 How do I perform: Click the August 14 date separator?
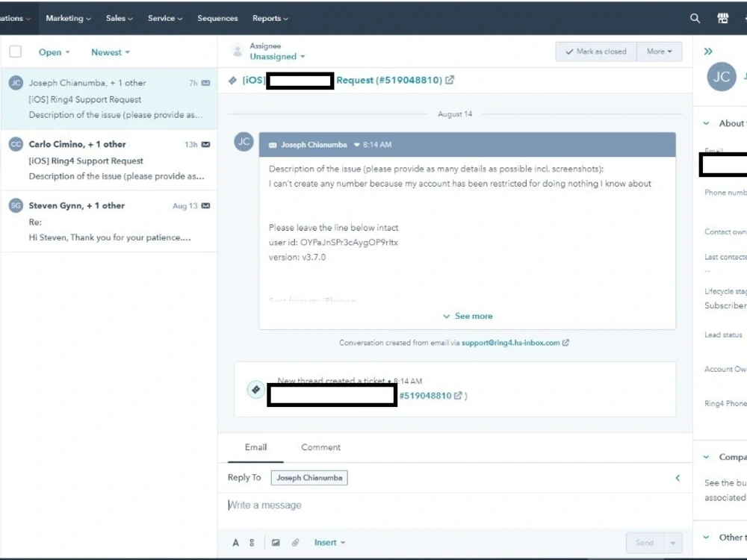coord(455,114)
